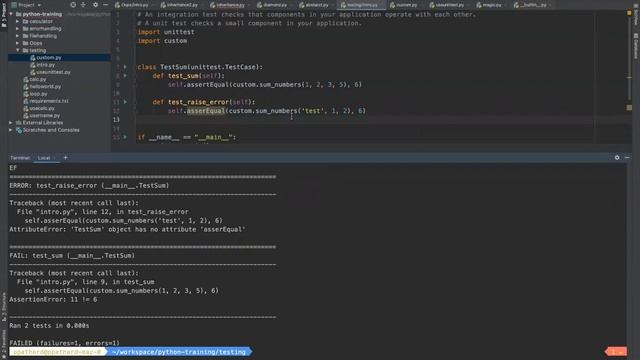Expand Scratches and Consoles node
Viewport: 640px width, 360px height.
11,130
